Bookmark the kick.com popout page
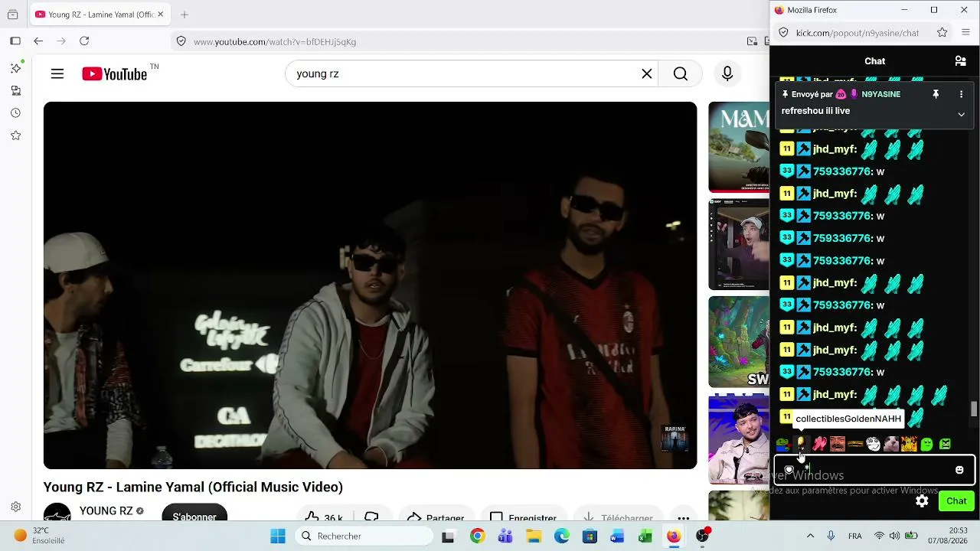Viewport: 980px width, 551px height. (942, 33)
